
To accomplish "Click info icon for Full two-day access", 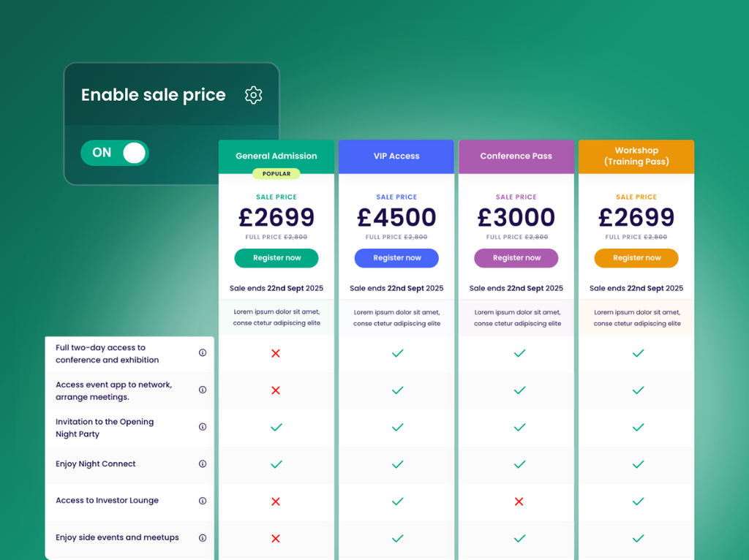I will coord(203,353).
